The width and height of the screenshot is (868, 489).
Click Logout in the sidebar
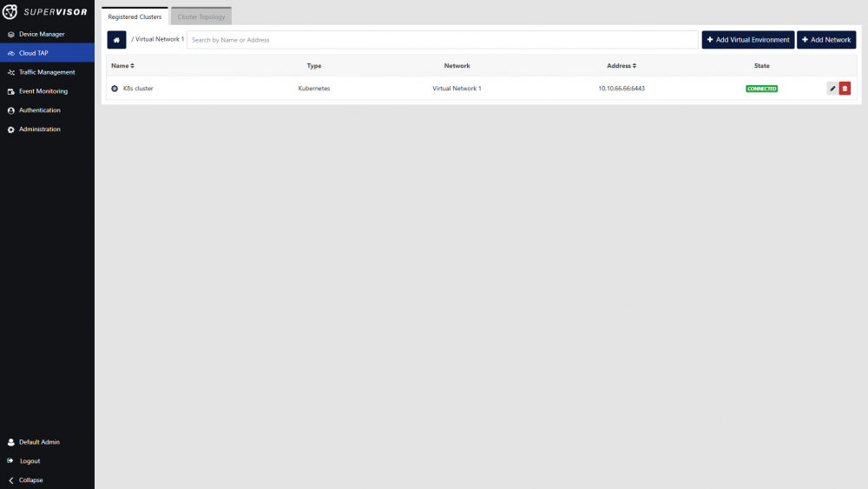30,461
